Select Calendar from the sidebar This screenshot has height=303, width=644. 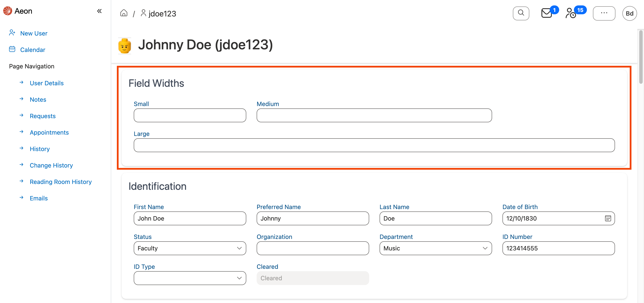[32, 50]
